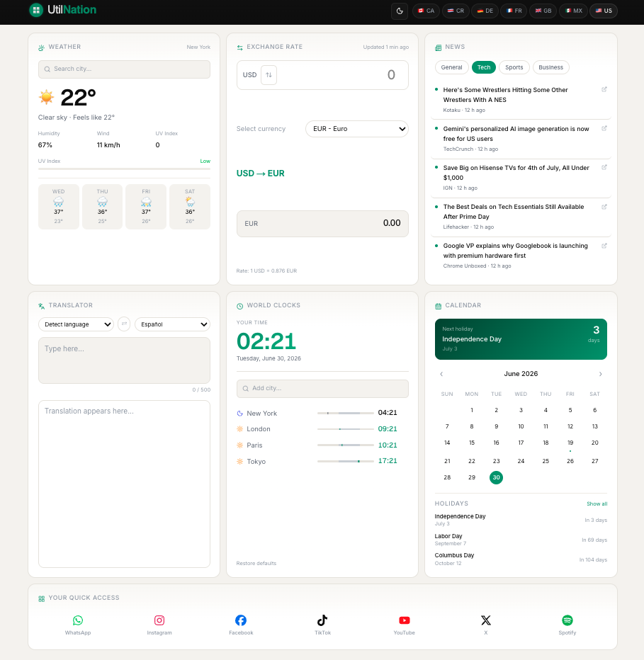Swap currencies with the arrows button
The height and width of the screenshot is (660, 644).
click(x=269, y=75)
